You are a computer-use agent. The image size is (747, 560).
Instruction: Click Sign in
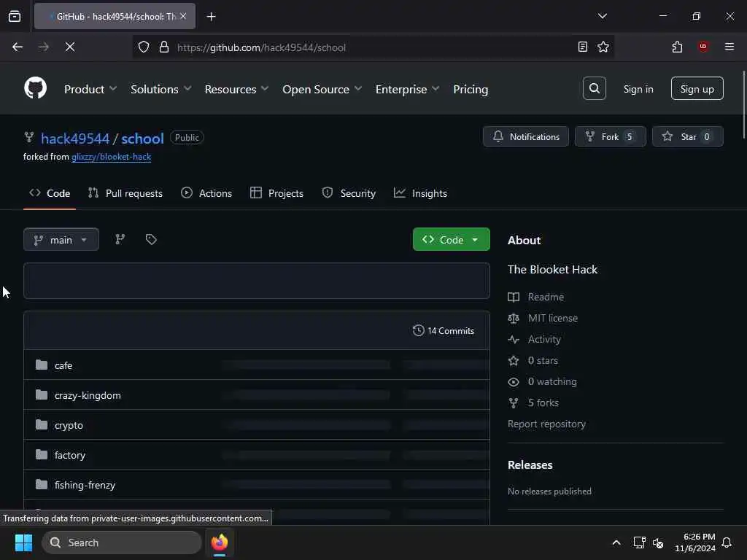tap(638, 89)
